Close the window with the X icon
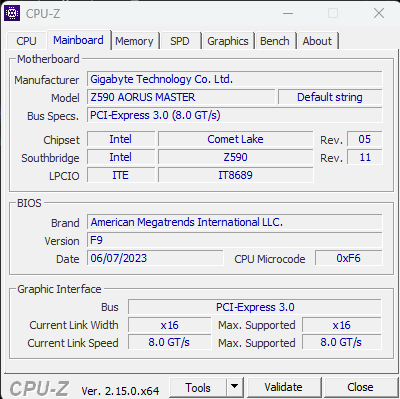The image size is (400, 399). 379,13
